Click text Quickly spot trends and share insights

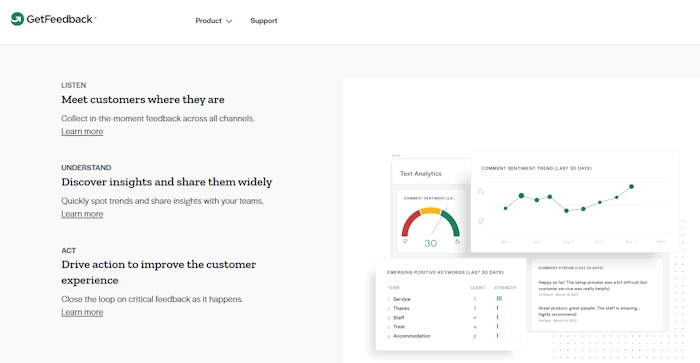(x=162, y=201)
